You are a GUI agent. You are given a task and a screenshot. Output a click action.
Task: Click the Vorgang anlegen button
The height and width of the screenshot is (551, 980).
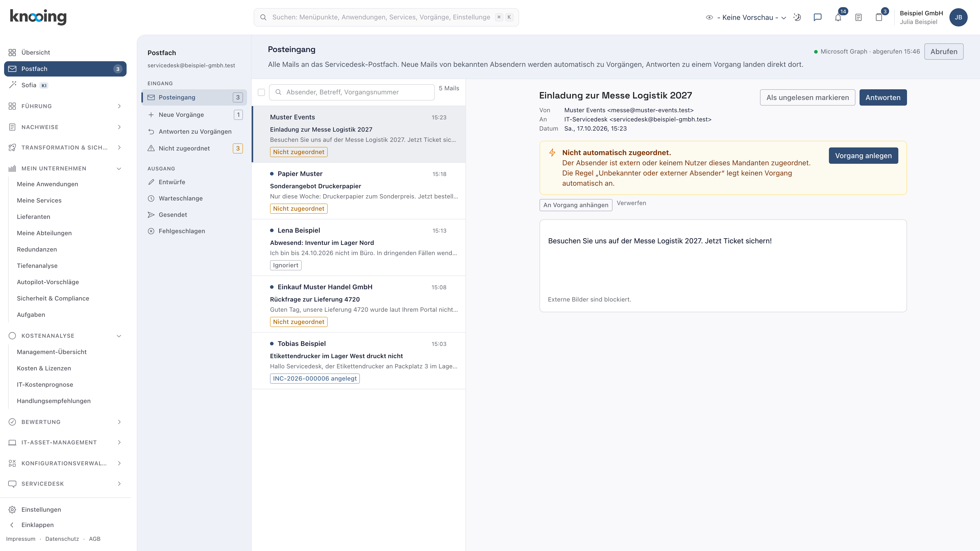click(863, 156)
